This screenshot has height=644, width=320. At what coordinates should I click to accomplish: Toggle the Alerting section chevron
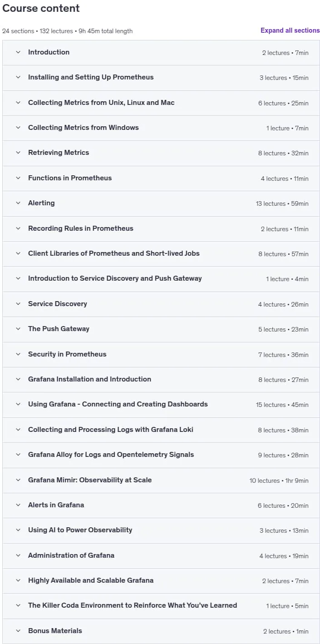coord(18,203)
